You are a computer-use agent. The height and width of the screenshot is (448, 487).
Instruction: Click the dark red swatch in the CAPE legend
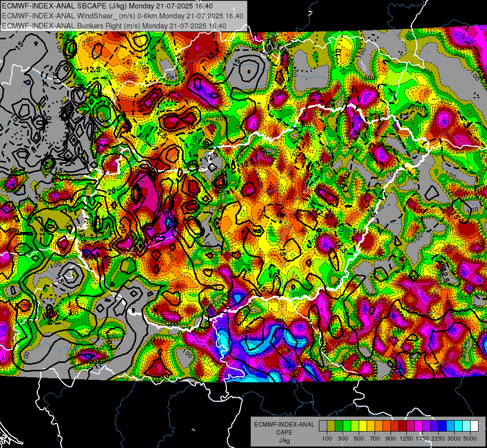(x=403, y=426)
